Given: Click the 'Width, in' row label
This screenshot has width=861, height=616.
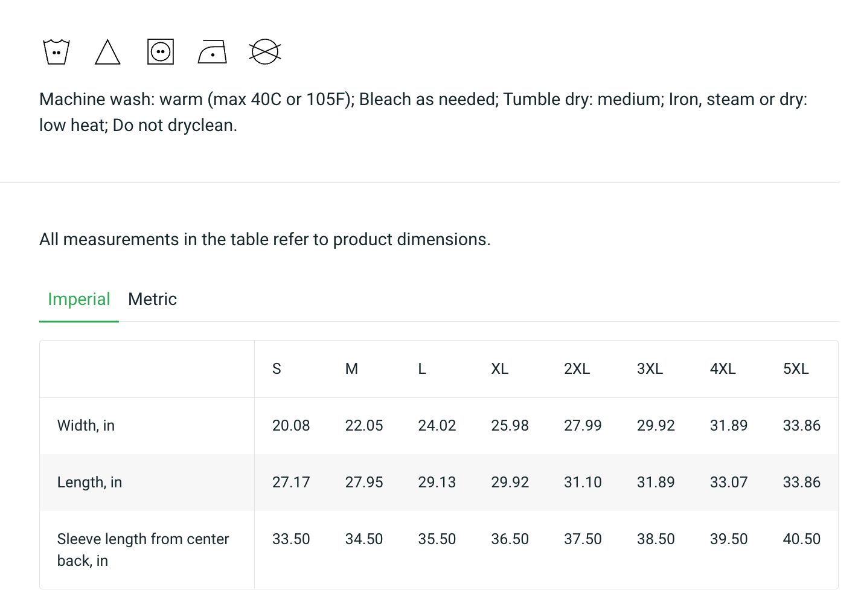Looking at the screenshot, I should point(86,426).
